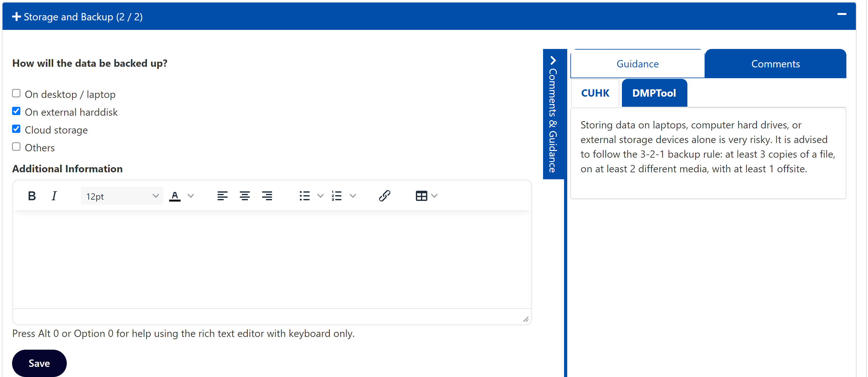Screen dimensions: 868x377
Task: Enable the Others checkbox
Action: tap(16, 147)
